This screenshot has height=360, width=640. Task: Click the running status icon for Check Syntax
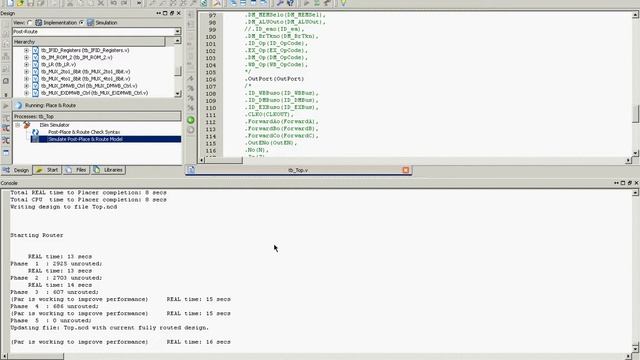tap(36, 132)
